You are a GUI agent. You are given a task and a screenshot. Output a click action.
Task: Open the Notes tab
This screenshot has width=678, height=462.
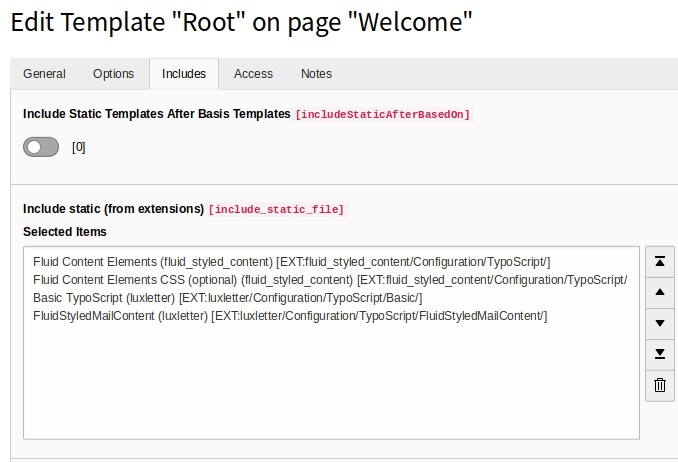pos(317,74)
